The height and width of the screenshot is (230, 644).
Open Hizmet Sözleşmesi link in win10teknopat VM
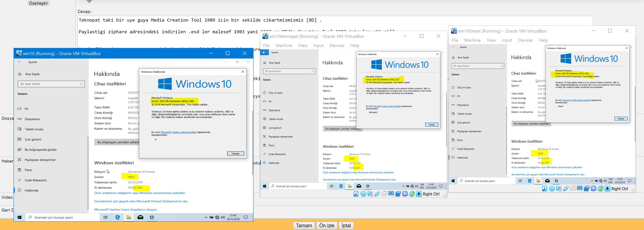(359, 179)
